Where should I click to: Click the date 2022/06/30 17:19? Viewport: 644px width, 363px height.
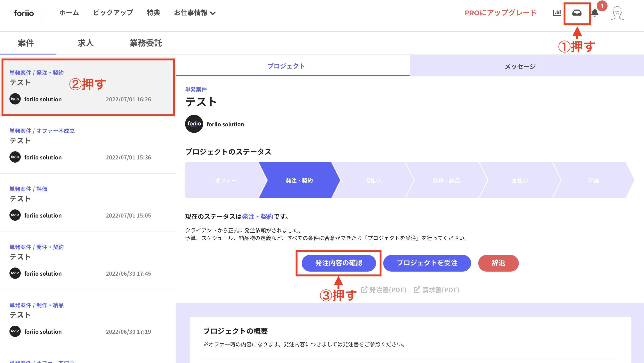tap(128, 332)
